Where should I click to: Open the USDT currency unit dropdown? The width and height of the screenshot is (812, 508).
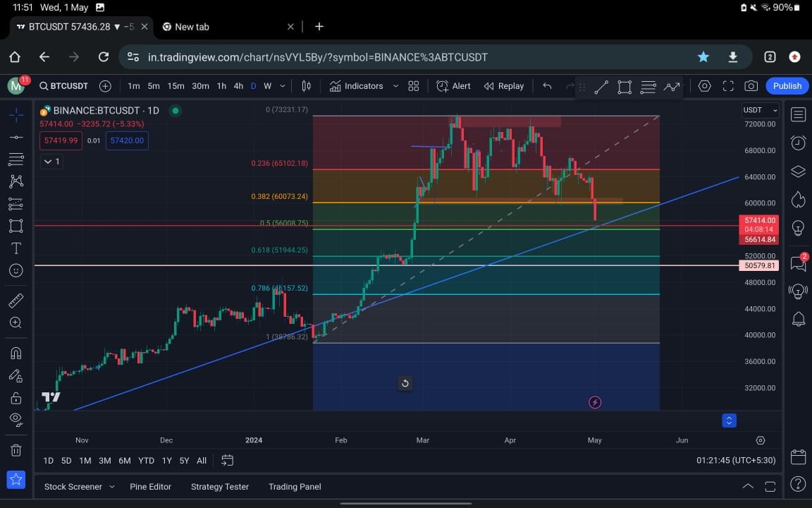pyautogui.click(x=760, y=110)
